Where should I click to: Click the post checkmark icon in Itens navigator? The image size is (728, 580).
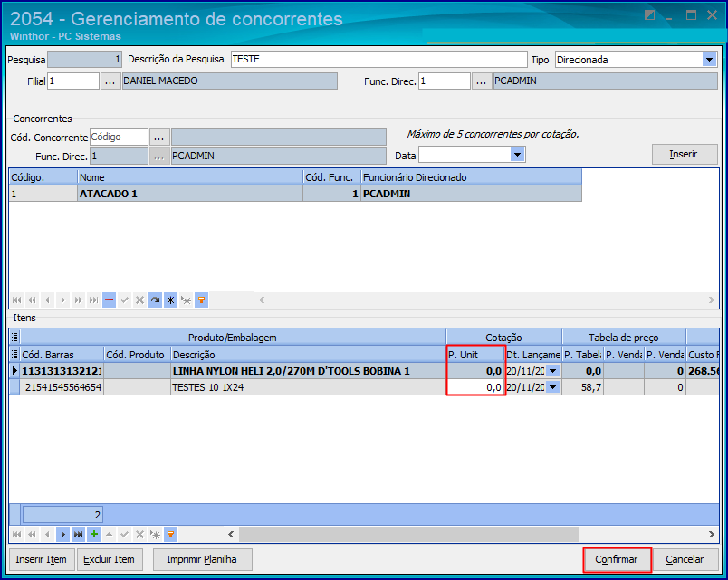[124, 535]
